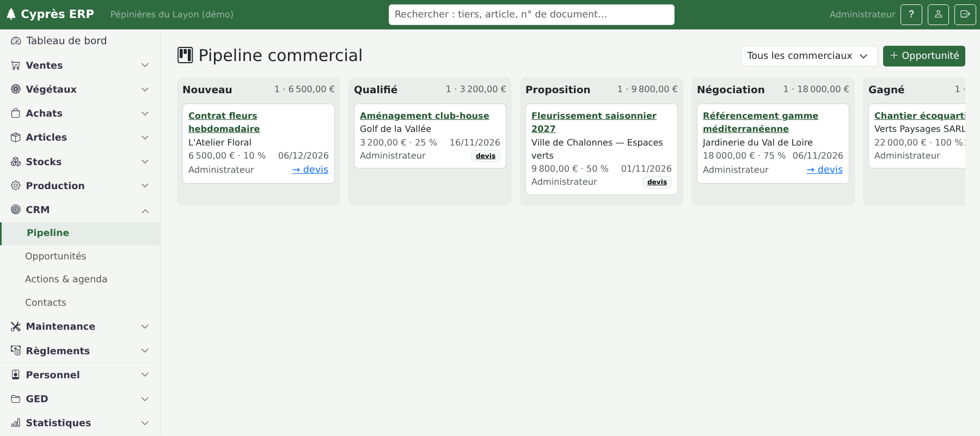Expand the Végétaux section chevron
Image resolution: width=980 pixels, height=436 pixels.
point(145,89)
